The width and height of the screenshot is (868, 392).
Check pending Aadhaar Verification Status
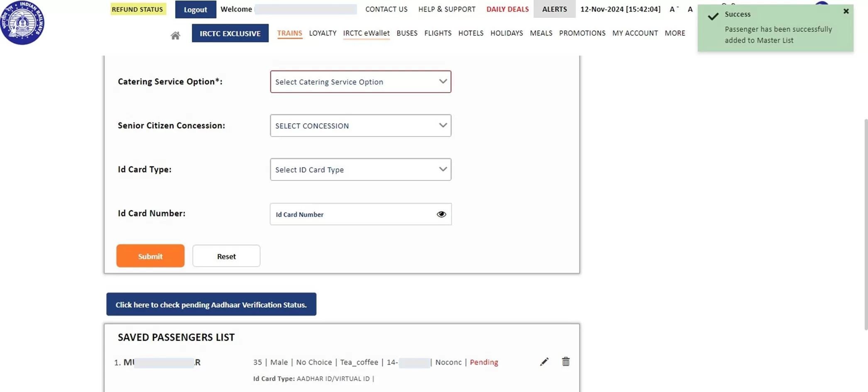[x=211, y=304]
